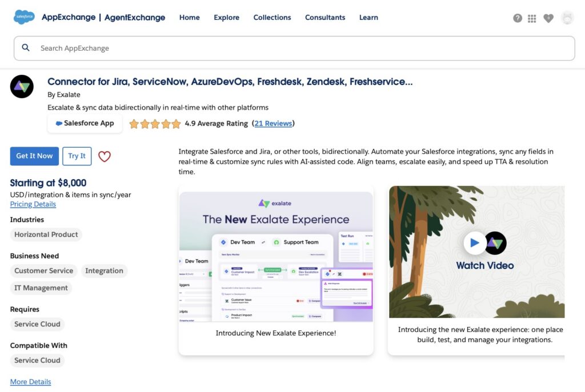Click the Get It Now button

click(x=34, y=156)
